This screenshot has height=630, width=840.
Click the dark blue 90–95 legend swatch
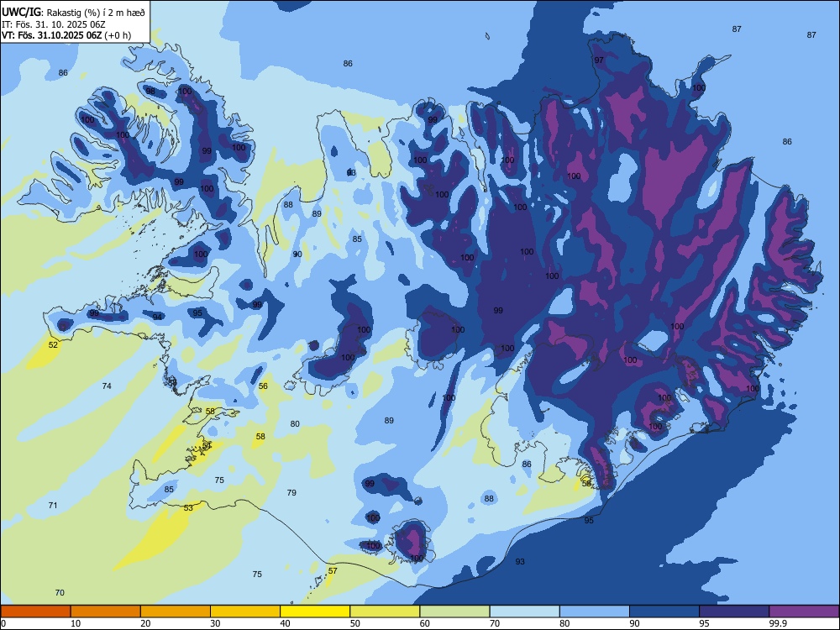coord(664,612)
